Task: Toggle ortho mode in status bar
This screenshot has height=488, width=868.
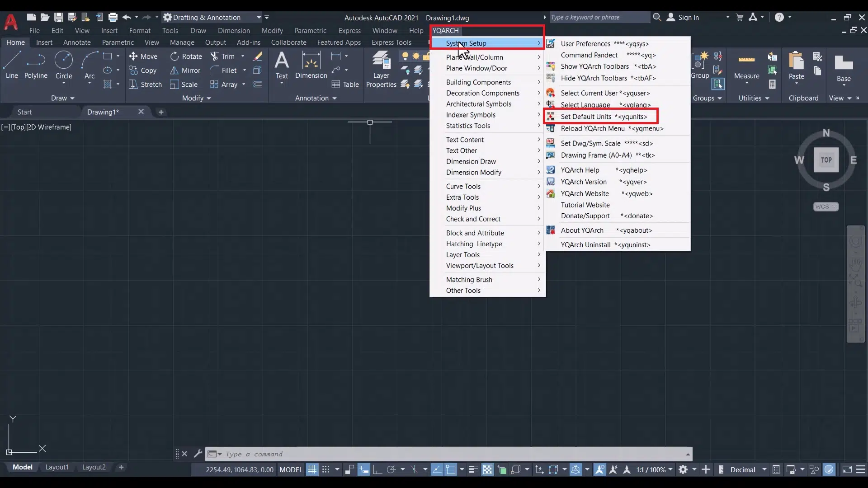Action: [x=377, y=469]
